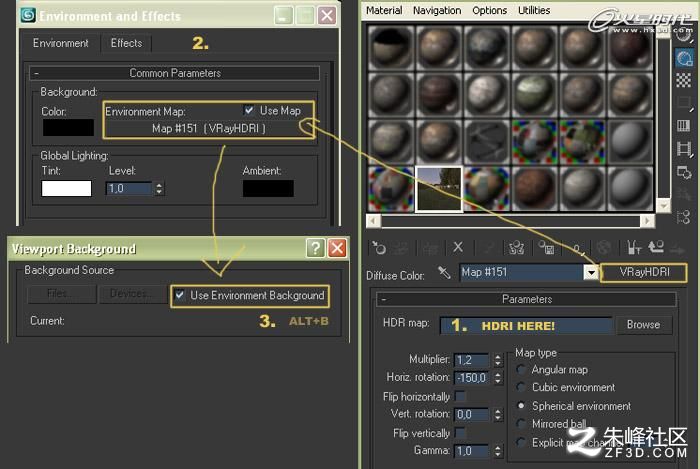Click the Vert. rotation spinner arrows
This screenshot has width=700, height=469.
(x=498, y=415)
